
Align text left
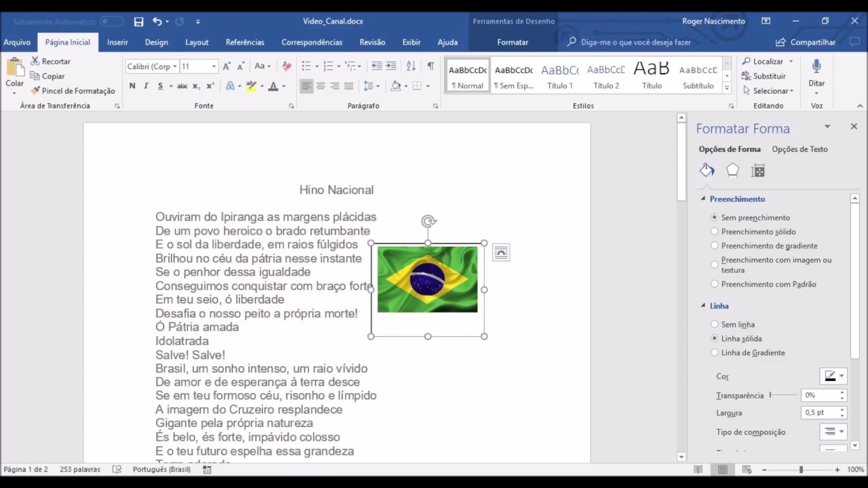tap(307, 86)
